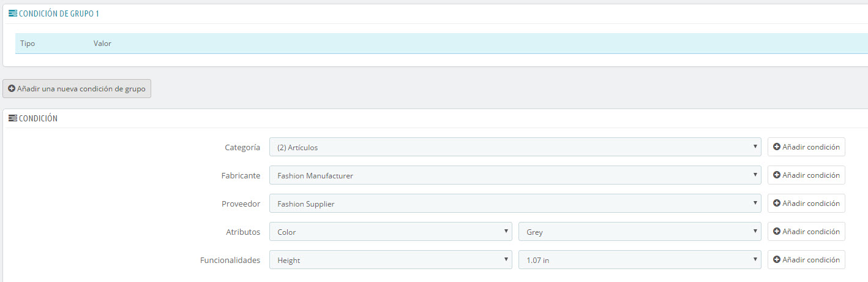Click plus icon beside Categoría's Añadir condición
This screenshot has width=868, height=282.
pos(777,147)
